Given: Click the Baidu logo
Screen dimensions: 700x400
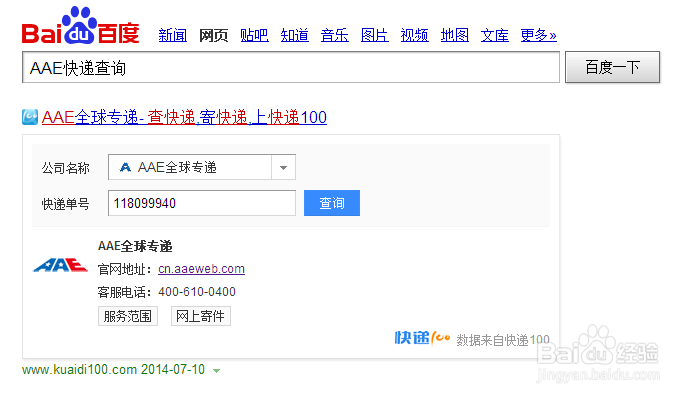Looking at the screenshot, I should 80,25.
